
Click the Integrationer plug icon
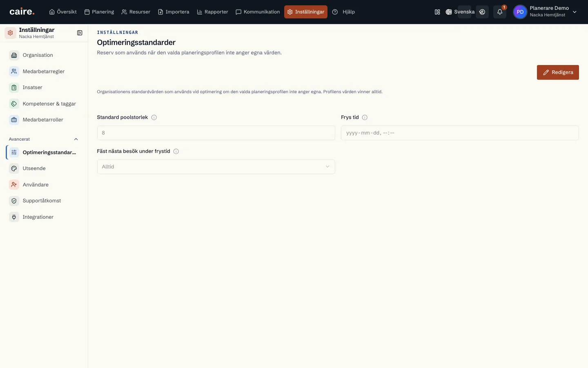tap(14, 217)
